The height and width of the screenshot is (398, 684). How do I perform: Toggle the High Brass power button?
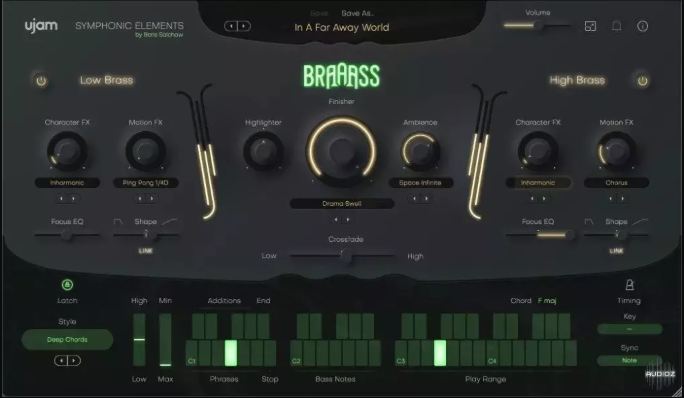[642, 81]
